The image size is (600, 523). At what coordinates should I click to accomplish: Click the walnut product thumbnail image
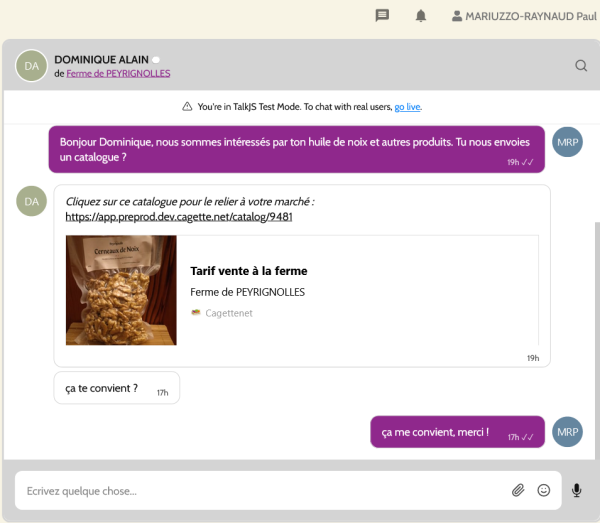coord(121,290)
